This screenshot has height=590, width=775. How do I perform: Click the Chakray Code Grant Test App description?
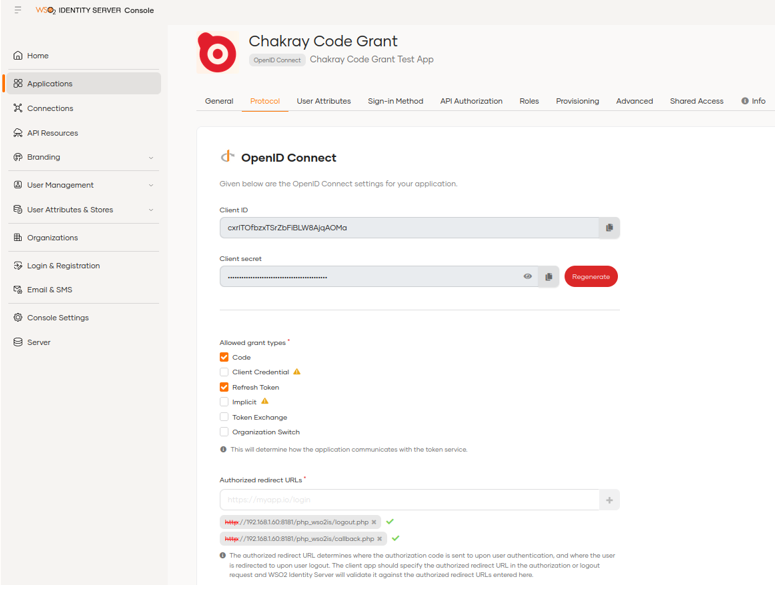372,59
